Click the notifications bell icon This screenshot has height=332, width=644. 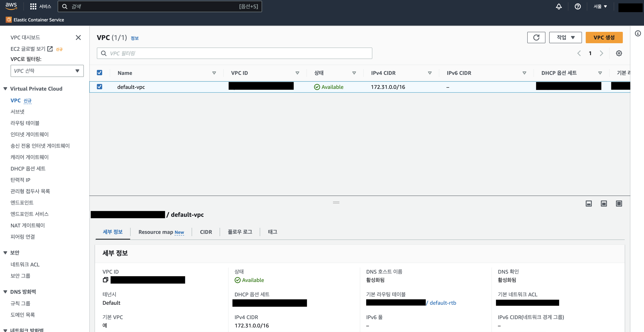(x=559, y=6)
